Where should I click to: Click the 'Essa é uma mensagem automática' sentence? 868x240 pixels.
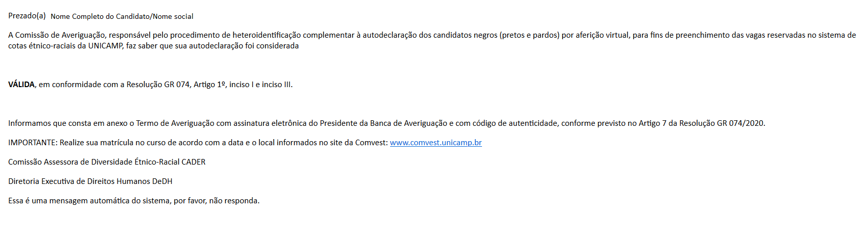click(134, 201)
